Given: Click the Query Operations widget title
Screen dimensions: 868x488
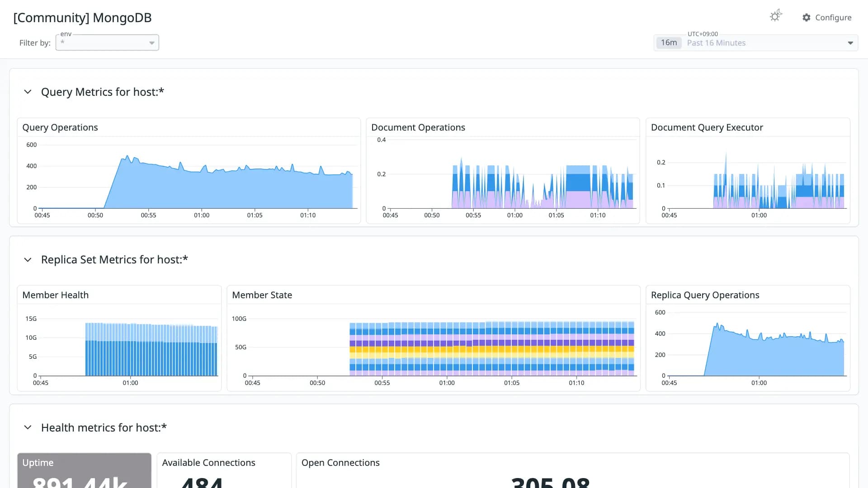Looking at the screenshot, I should click(60, 127).
